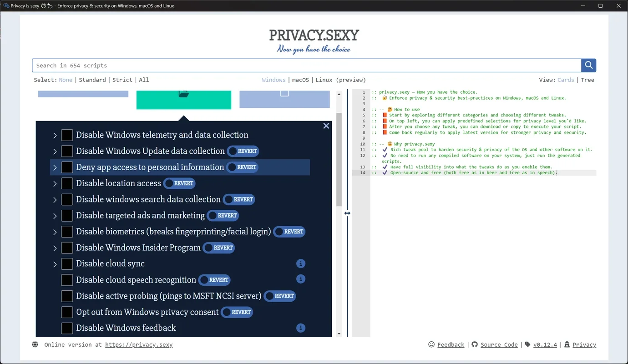Open the v0.12.4 release link
This screenshot has width=628, height=364.
(545, 344)
